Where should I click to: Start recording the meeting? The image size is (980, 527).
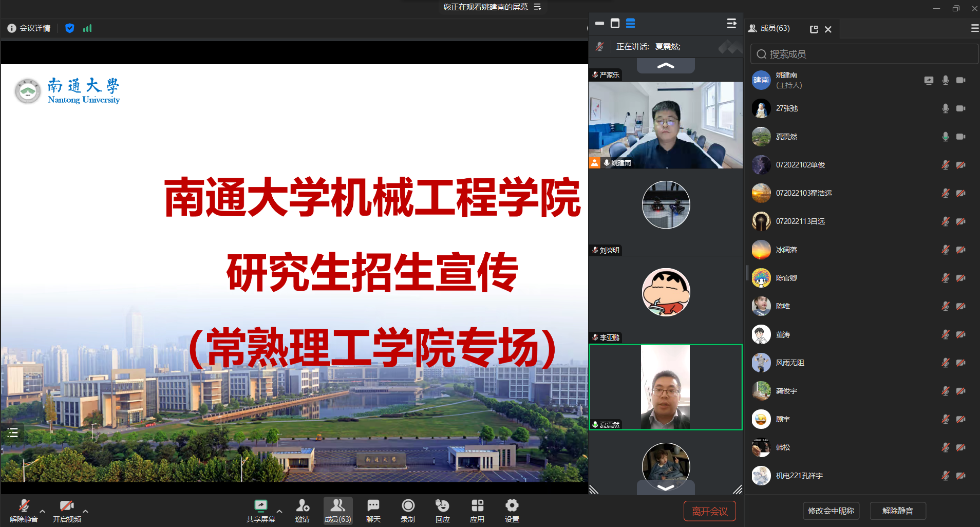point(408,511)
